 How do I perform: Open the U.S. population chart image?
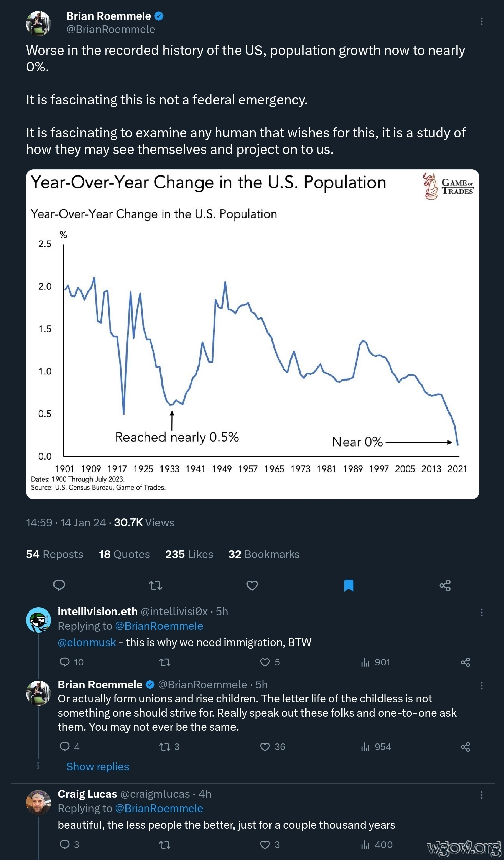(x=252, y=334)
